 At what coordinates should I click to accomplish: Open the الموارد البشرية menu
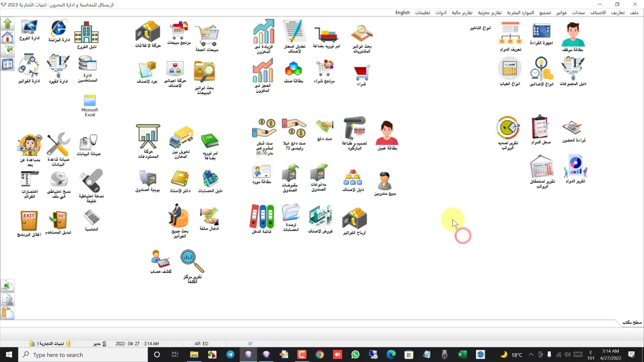point(520,13)
